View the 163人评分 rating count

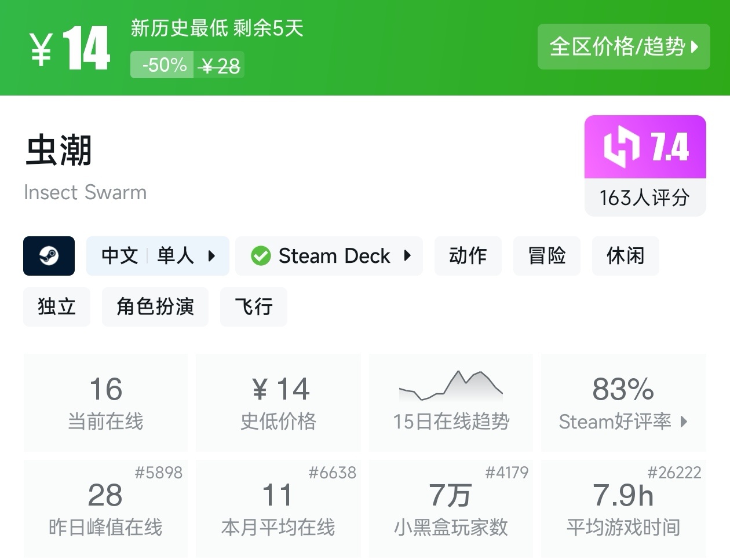(645, 198)
